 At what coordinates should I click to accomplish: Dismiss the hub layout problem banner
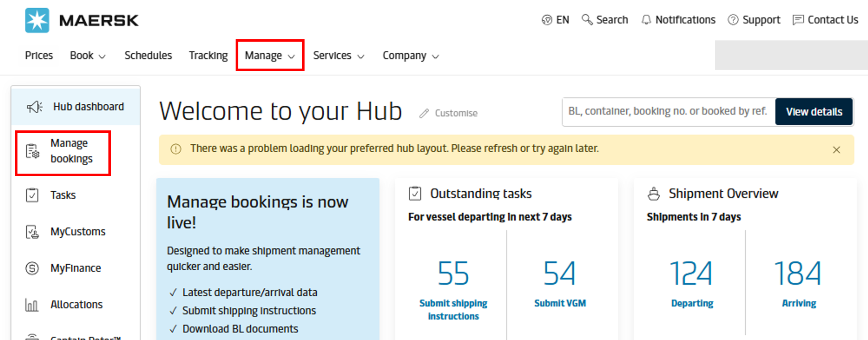pos(837,150)
